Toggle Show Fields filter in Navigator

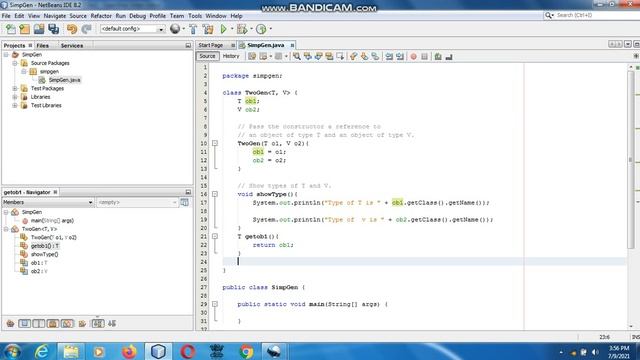tap(24, 324)
